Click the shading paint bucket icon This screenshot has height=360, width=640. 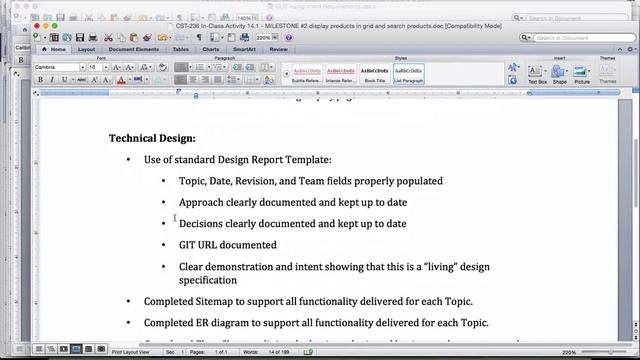(x=269, y=80)
